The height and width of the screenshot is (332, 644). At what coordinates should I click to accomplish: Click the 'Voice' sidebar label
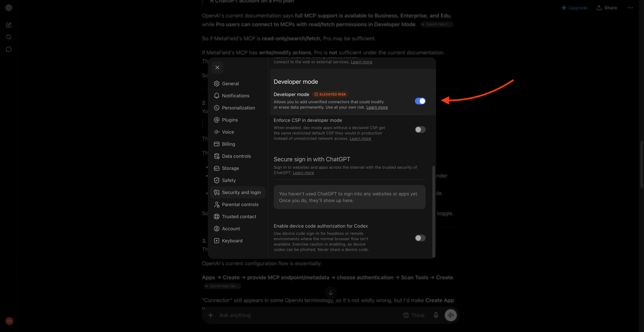pyautogui.click(x=228, y=132)
